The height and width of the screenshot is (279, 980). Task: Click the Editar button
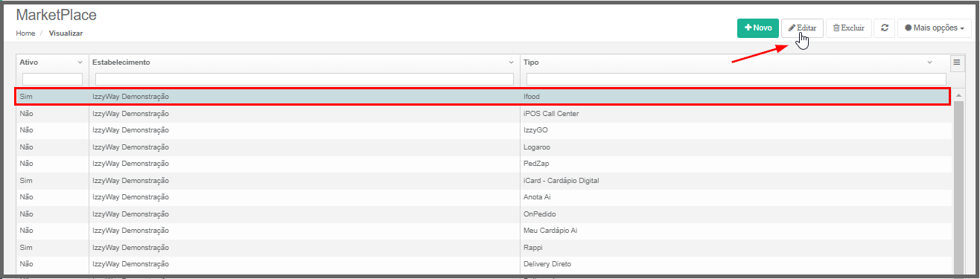802,28
